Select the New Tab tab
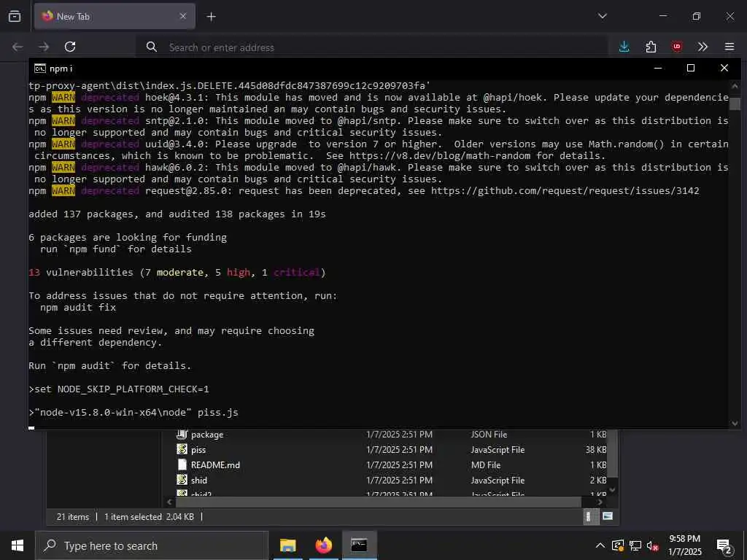Image resolution: width=747 pixels, height=560 pixels. [115, 16]
